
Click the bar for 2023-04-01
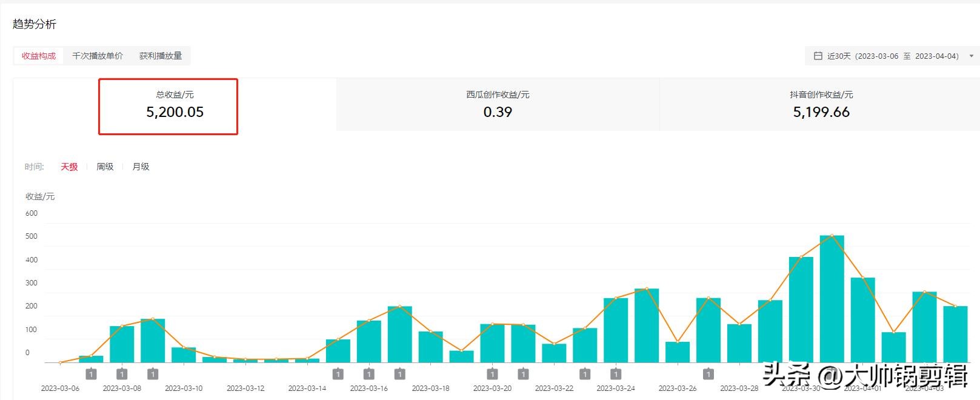tap(862, 320)
